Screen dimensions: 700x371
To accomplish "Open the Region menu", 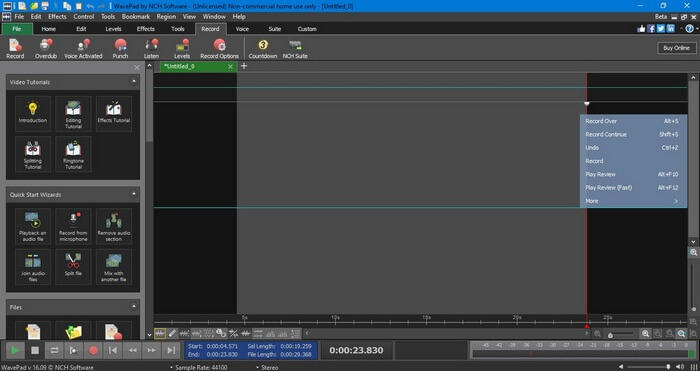I will (166, 17).
